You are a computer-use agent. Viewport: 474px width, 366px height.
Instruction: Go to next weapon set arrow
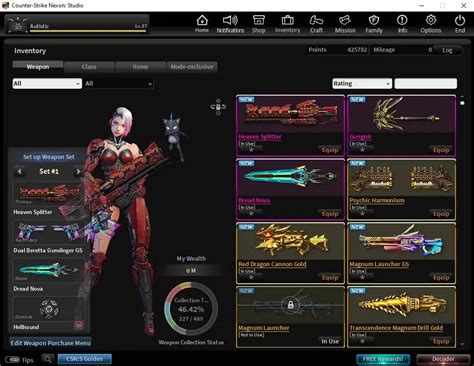78,171
